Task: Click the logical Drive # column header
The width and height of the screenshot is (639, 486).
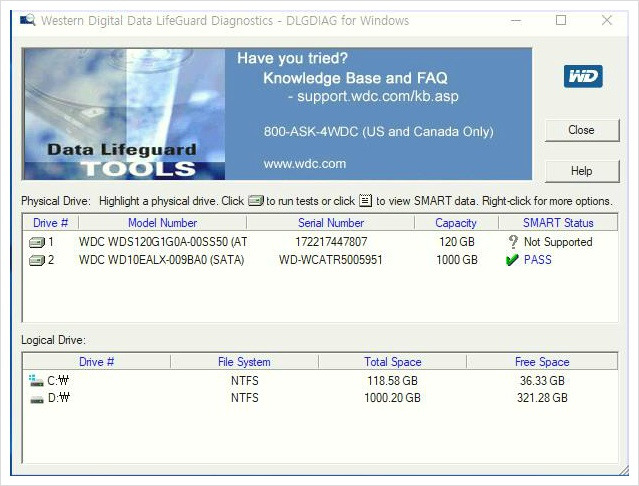Action: pyautogui.click(x=97, y=362)
